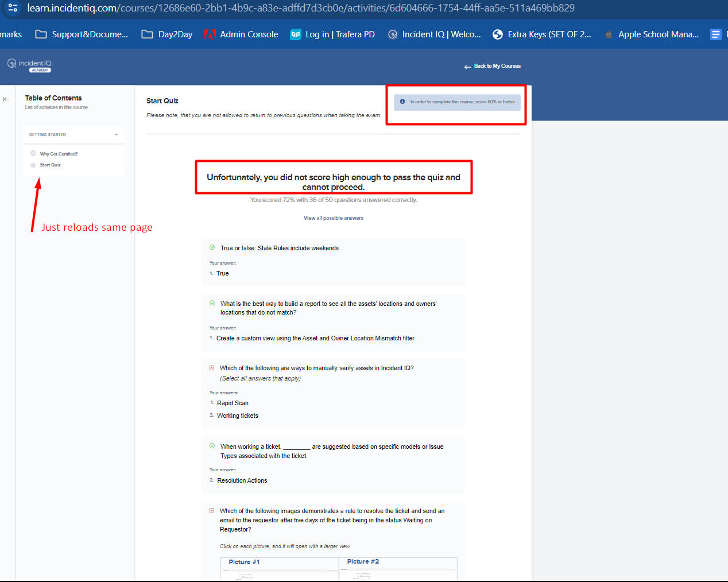Open the Why Get Certified? activity
The image size is (728, 582).
59,154
